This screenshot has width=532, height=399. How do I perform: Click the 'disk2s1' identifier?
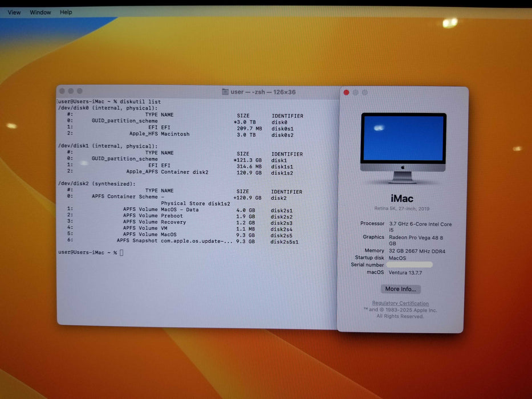281,211
